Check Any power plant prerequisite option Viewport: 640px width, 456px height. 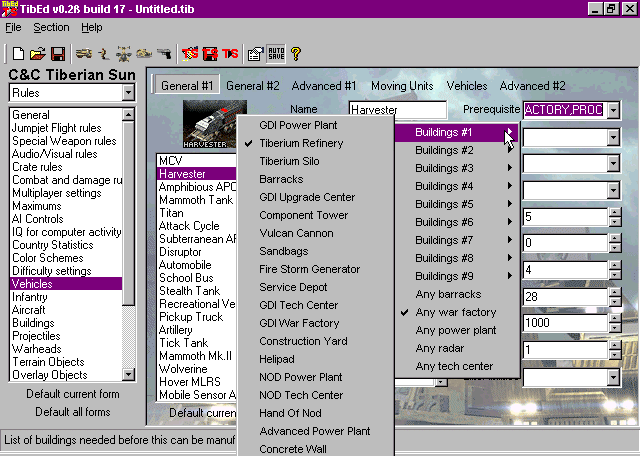pyautogui.click(x=458, y=330)
